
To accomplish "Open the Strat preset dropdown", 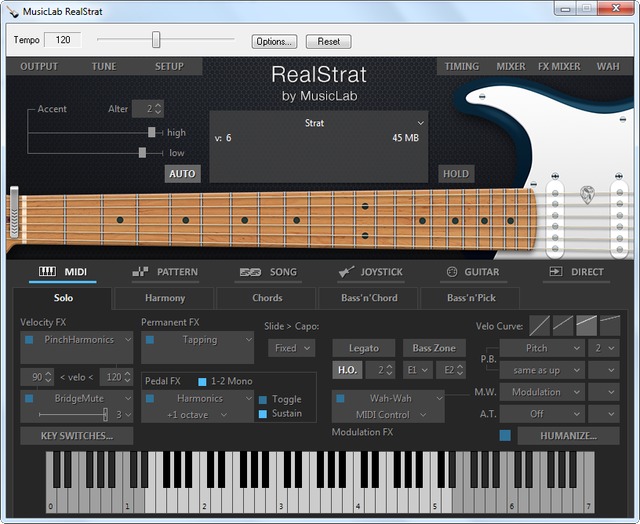I will pos(314,124).
